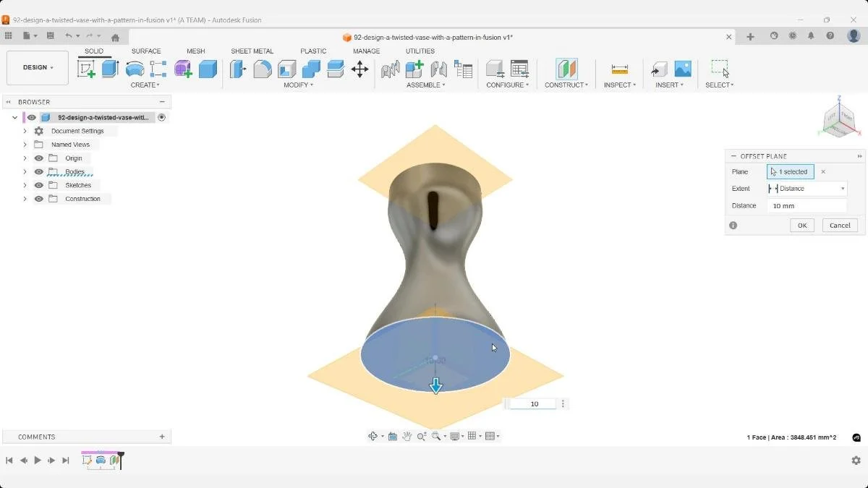Switch to the SHEET METAL tab
This screenshot has width=868, height=488.
coord(252,51)
